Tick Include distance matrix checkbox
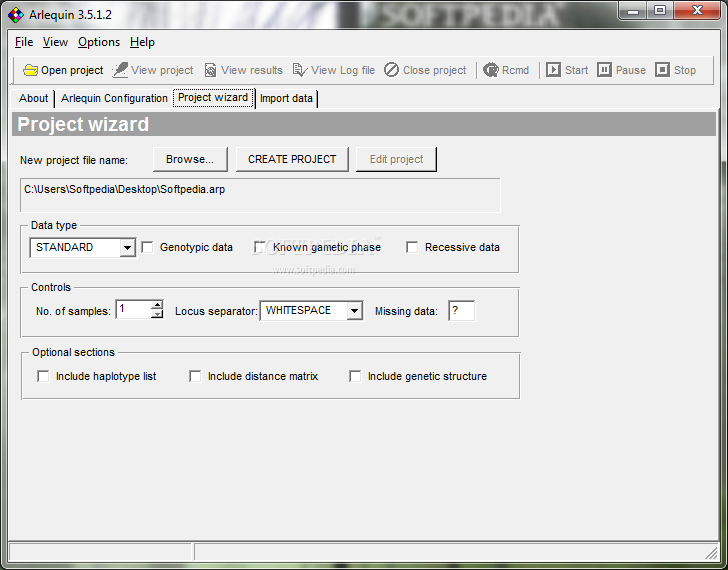 (x=195, y=376)
